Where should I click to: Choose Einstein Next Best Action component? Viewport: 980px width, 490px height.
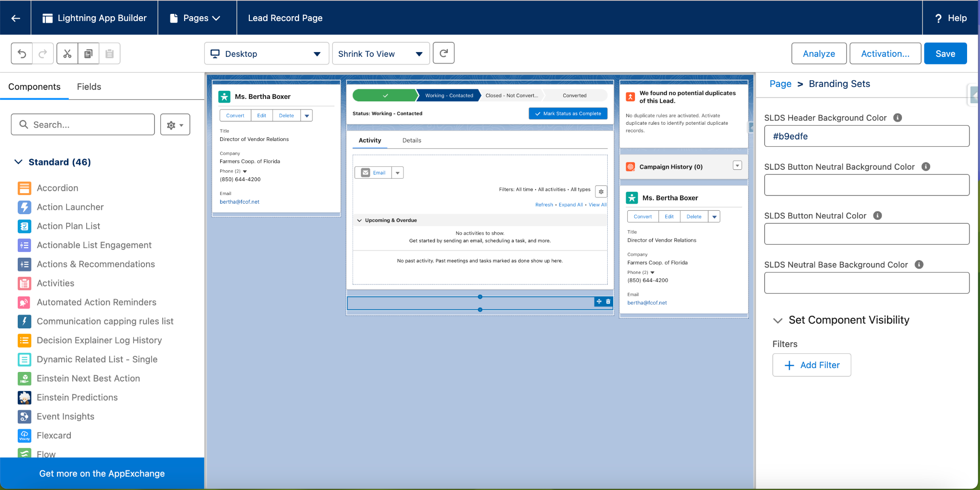[88, 379]
